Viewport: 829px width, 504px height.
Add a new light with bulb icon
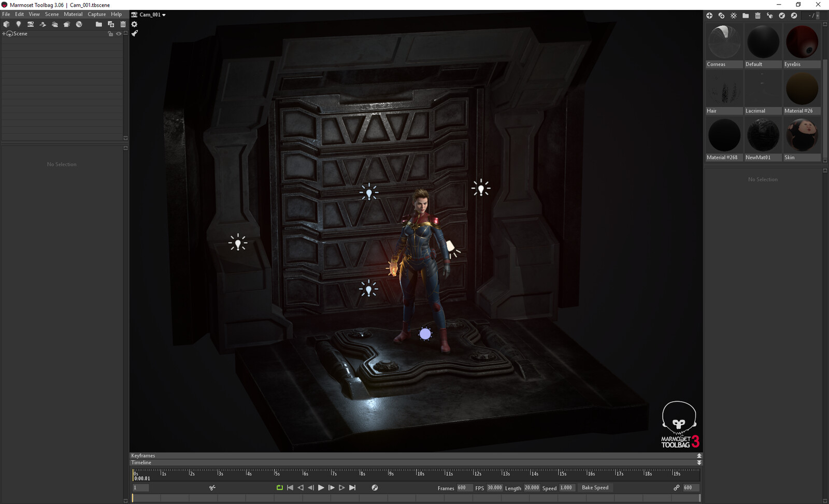click(x=19, y=24)
